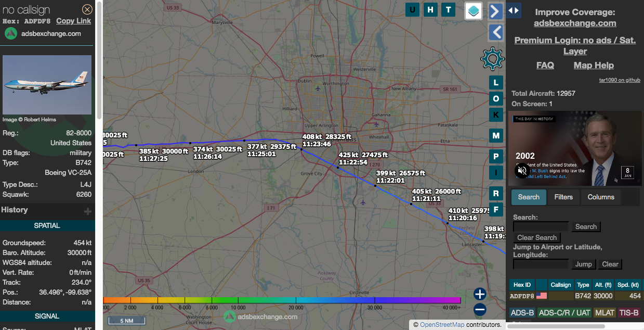Click the US flag in the ADFDF8 row
644x330 pixels.
[542, 296]
